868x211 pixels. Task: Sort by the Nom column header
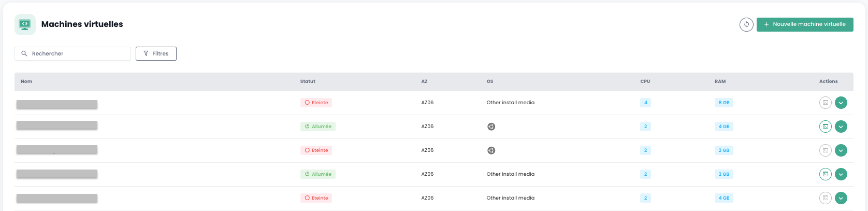26,81
